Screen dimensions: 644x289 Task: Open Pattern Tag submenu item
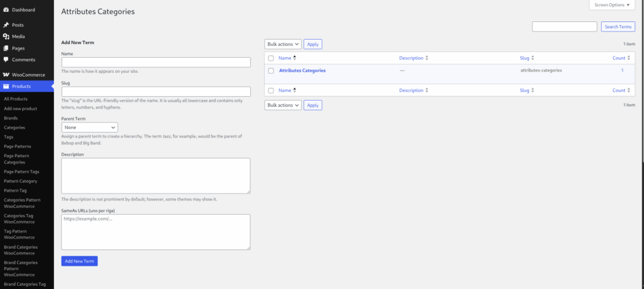click(x=15, y=190)
